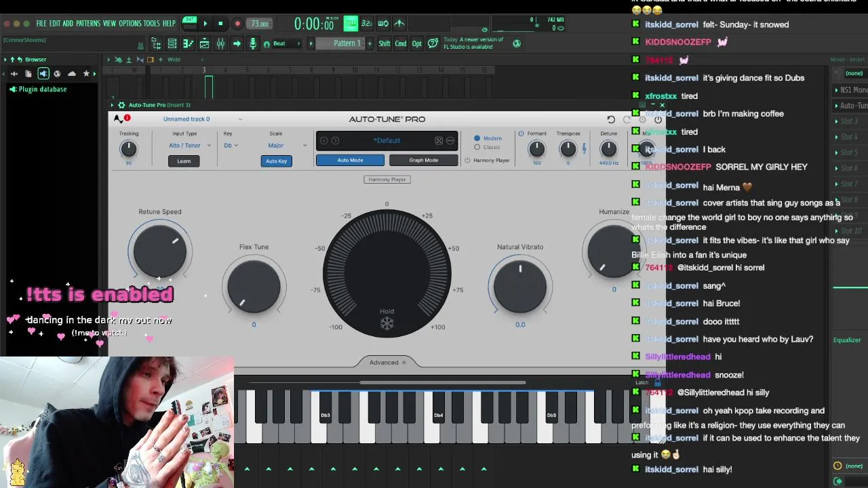This screenshot has width=868, height=488.
Task: Open the ADD menu
Action: pyautogui.click(x=68, y=23)
